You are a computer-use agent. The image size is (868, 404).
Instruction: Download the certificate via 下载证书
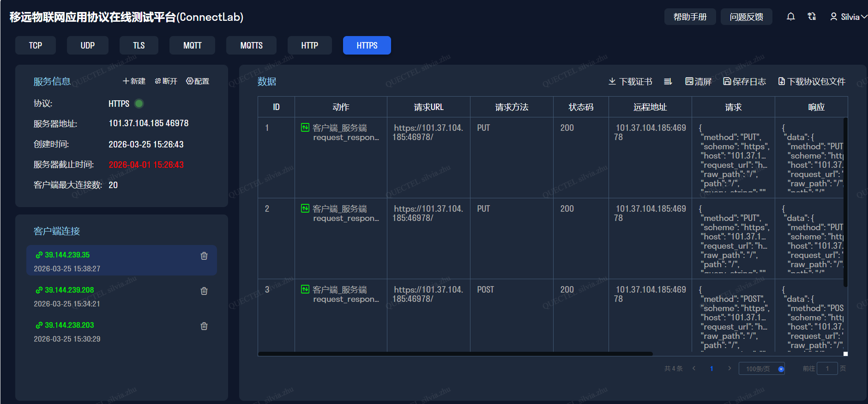(x=630, y=81)
